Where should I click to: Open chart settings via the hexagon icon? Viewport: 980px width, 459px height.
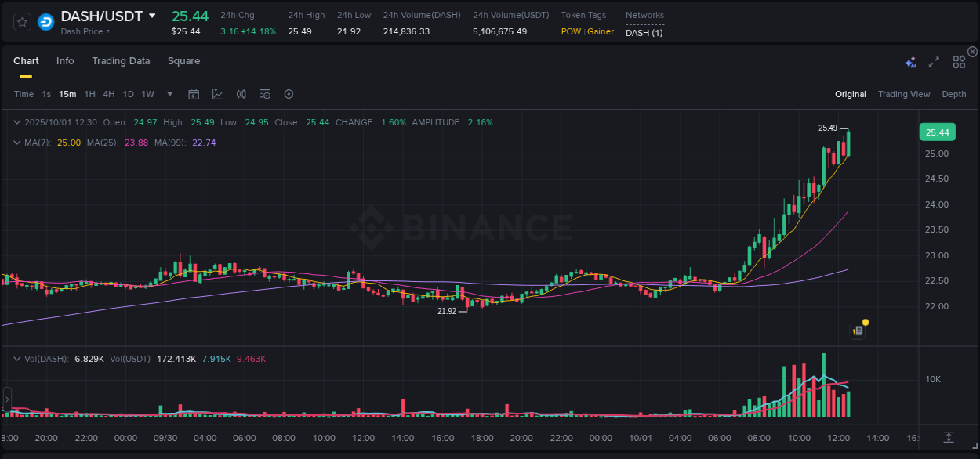[x=289, y=94]
